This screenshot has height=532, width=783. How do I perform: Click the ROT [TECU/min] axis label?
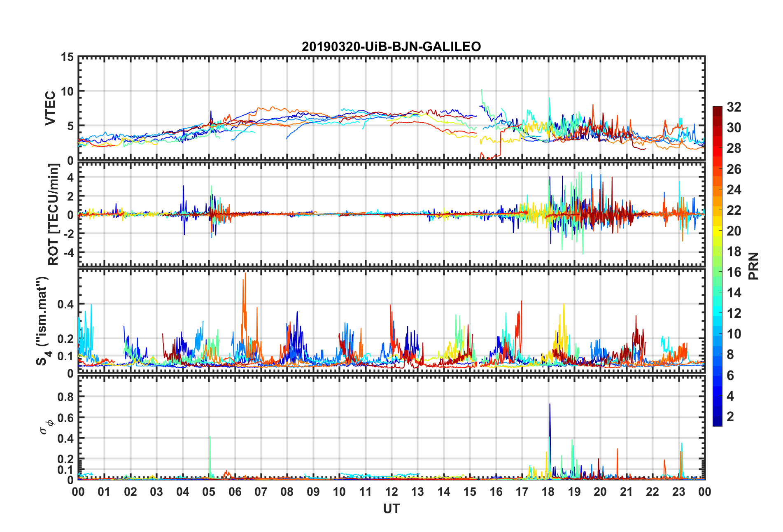click(54, 215)
